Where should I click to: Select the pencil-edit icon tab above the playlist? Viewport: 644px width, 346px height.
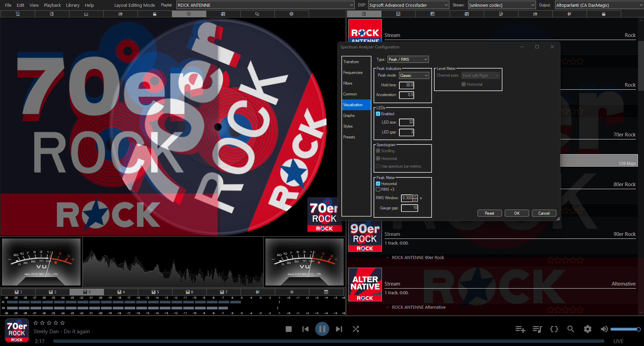point(501,14)
